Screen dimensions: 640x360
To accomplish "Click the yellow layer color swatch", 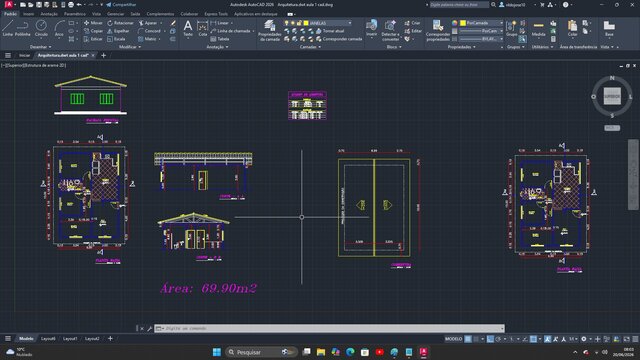I will point(306,23).
